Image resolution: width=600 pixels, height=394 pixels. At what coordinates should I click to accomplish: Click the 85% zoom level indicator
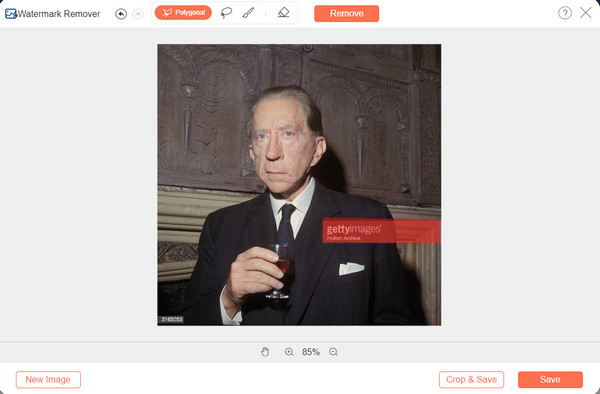pyautogui.click(x=311, y=352)
